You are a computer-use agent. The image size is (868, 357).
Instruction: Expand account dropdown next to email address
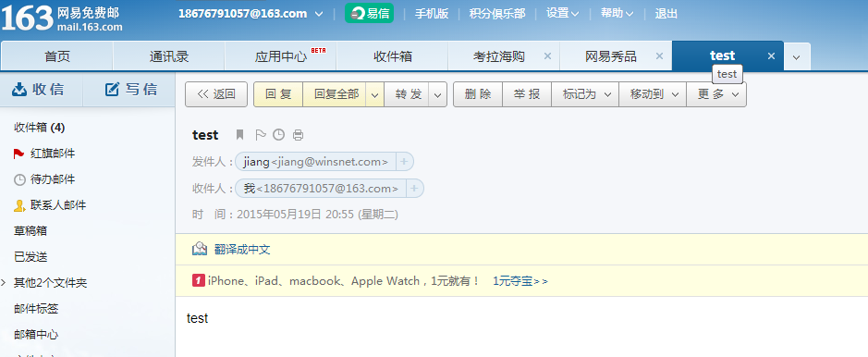point(319,15)
